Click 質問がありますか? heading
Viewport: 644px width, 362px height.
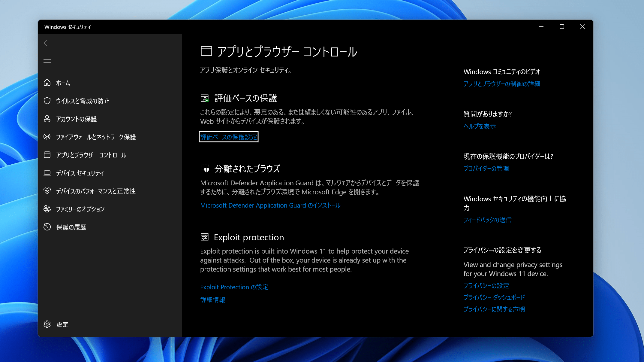point(487,114)
